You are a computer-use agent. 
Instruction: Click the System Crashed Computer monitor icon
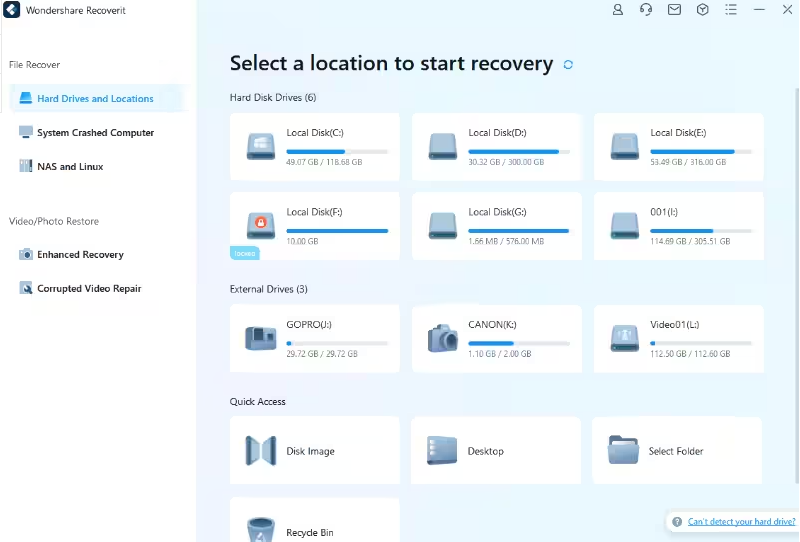coord(26,132)
